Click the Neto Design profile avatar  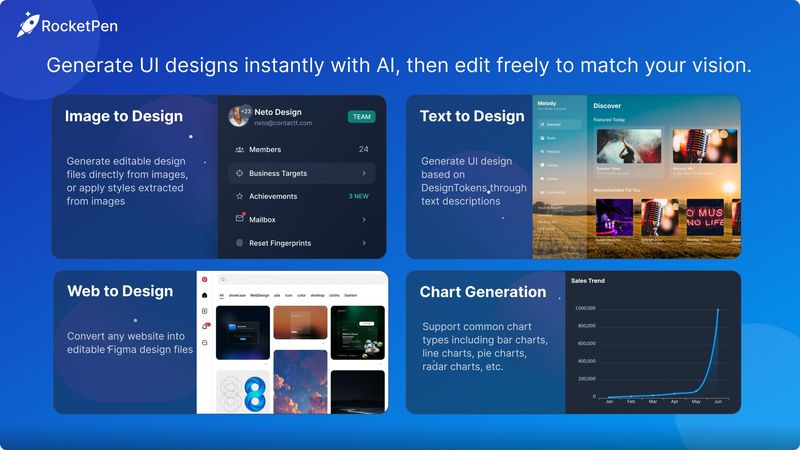[240, 116]
